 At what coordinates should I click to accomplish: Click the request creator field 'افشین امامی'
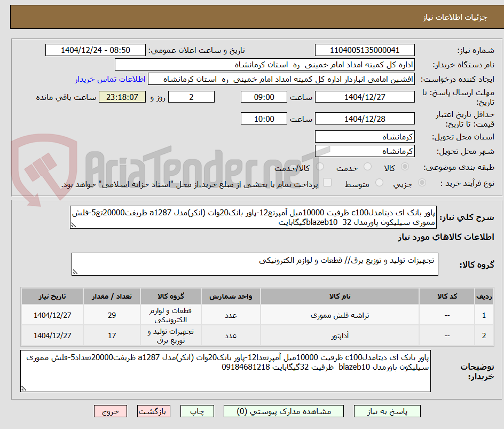281,79
